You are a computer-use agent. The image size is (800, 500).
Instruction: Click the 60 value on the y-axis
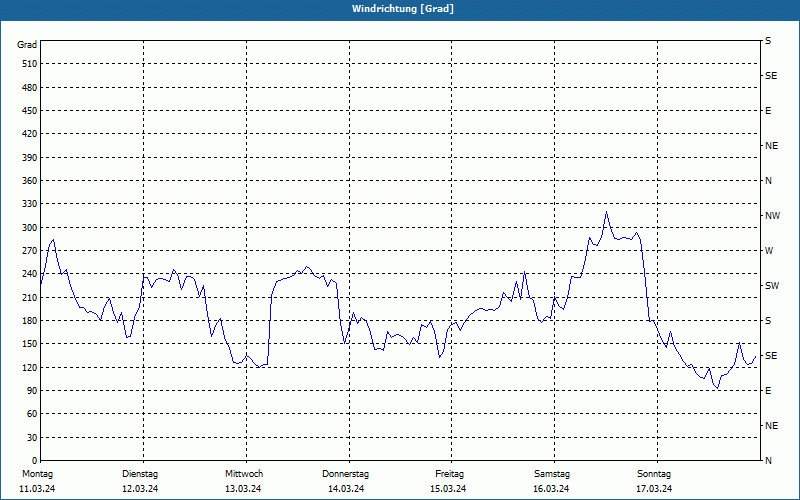click(32, 414)
